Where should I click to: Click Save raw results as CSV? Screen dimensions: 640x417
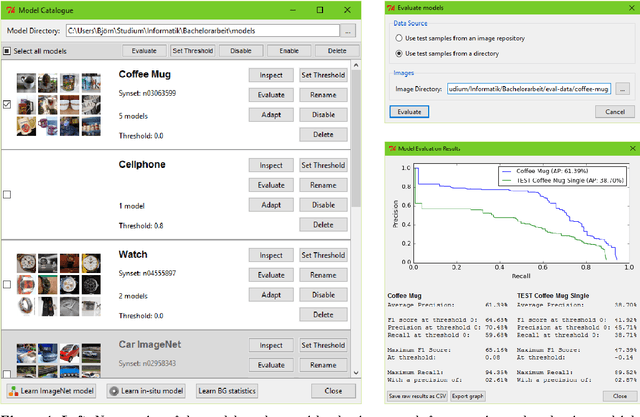417,396
